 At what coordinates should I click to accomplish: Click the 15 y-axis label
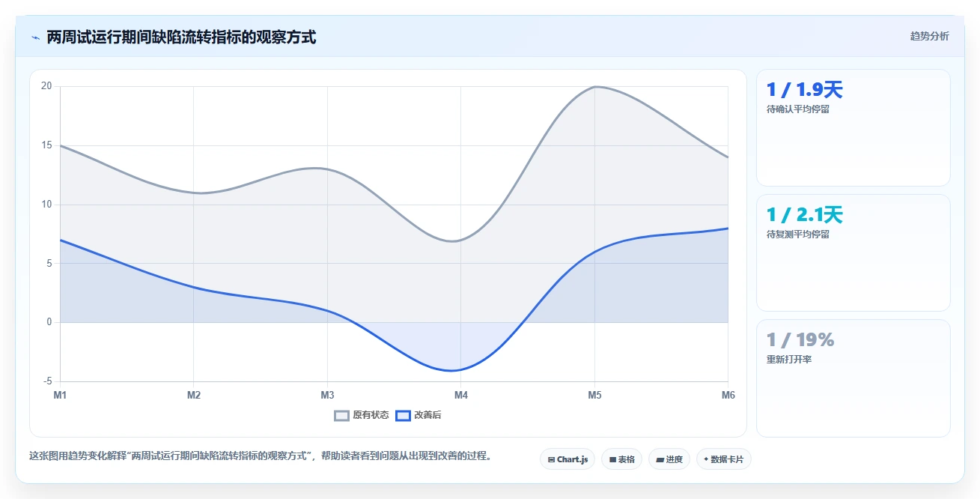[46, 145]
